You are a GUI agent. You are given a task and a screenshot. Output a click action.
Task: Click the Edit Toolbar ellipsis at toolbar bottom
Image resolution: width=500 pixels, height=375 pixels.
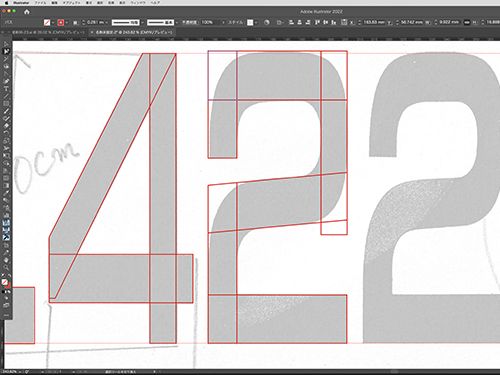[6, 315]
